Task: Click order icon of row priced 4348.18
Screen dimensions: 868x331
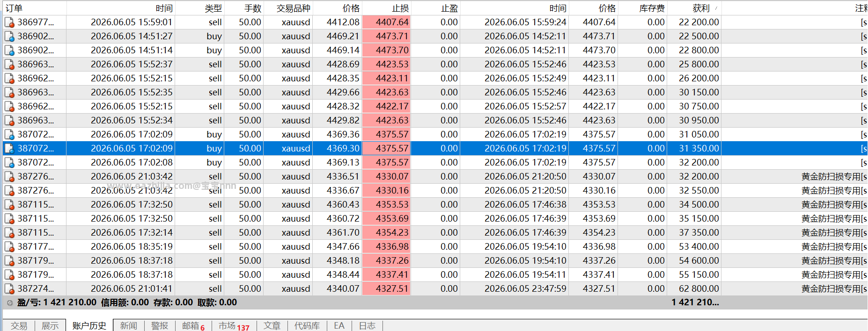Action: [x=9, y=261]
